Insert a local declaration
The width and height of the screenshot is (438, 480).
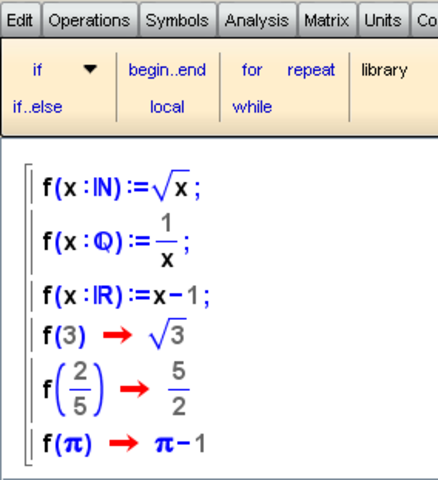tap(167, 107)
